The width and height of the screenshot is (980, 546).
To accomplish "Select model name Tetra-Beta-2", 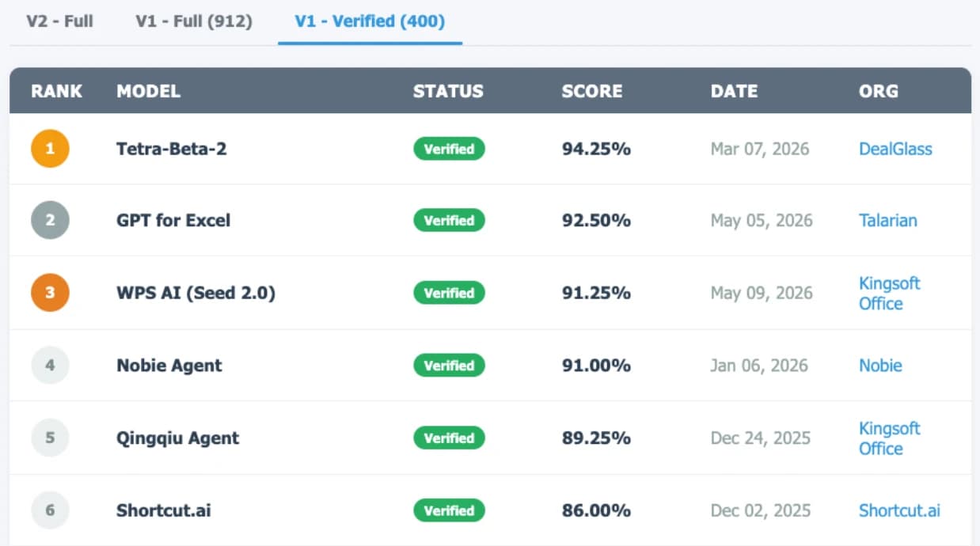I will 172,149.
